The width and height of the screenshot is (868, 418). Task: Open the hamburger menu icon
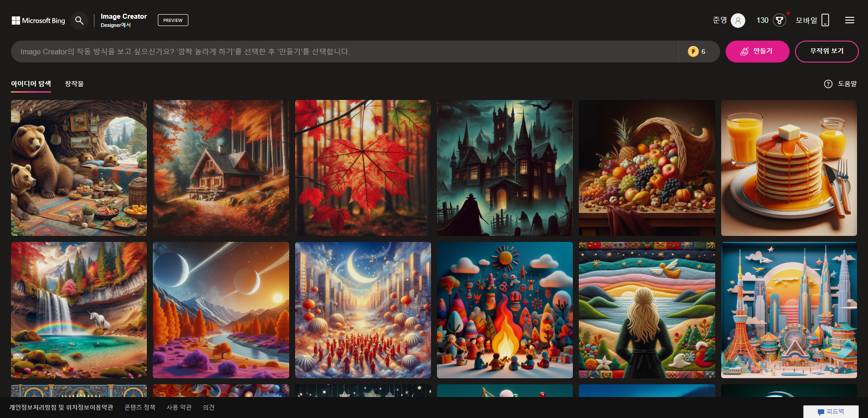coord(849,20)
